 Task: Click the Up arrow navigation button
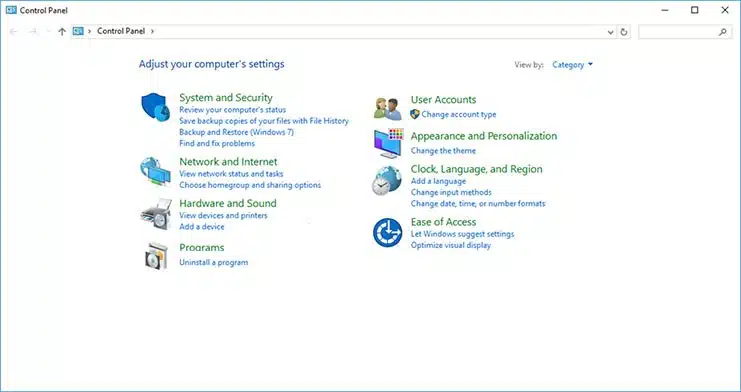click(62, 32)
